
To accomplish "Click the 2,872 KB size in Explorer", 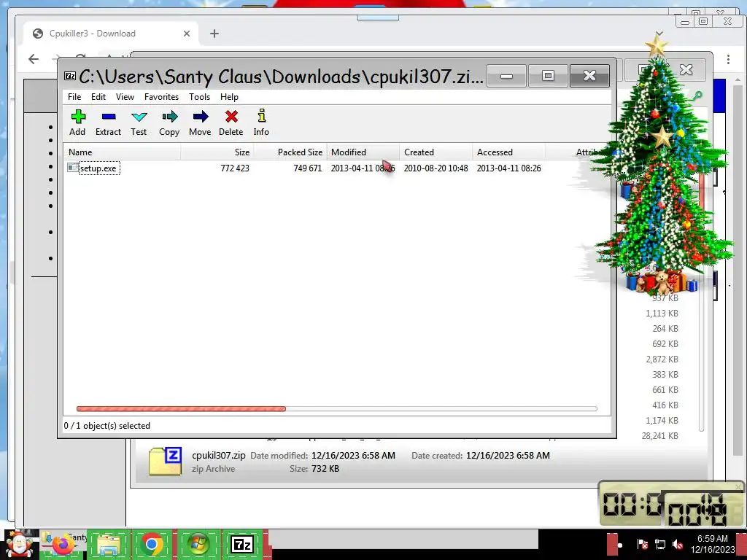I will [x=662, y=359].
